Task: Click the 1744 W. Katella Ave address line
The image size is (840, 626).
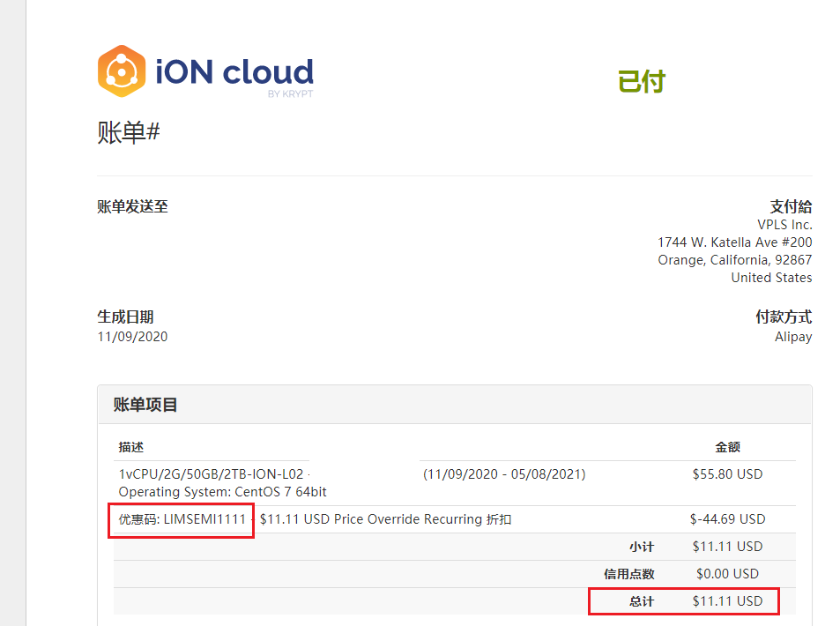Action: [735, 242]
